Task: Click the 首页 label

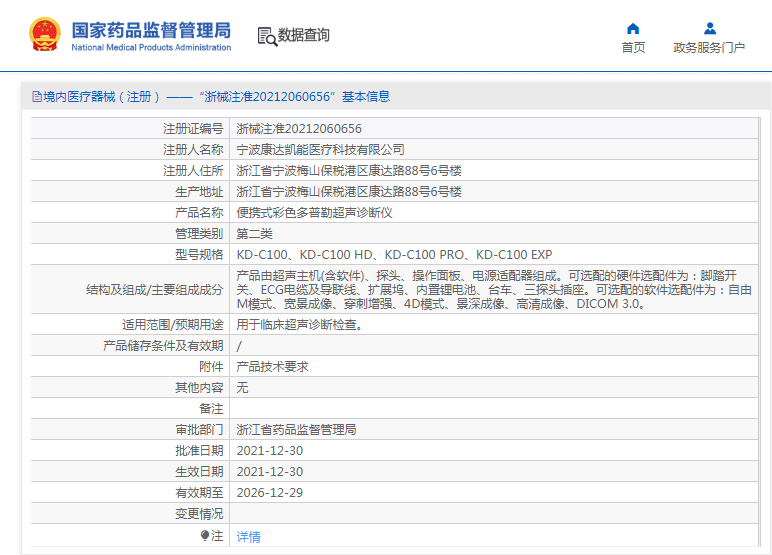Action: [633, 47]
